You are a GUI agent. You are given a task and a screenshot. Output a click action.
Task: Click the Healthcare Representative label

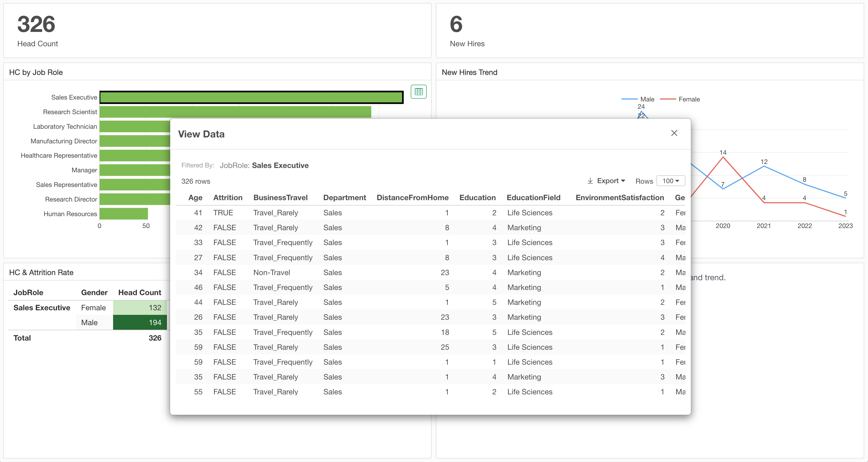(59, 156)
